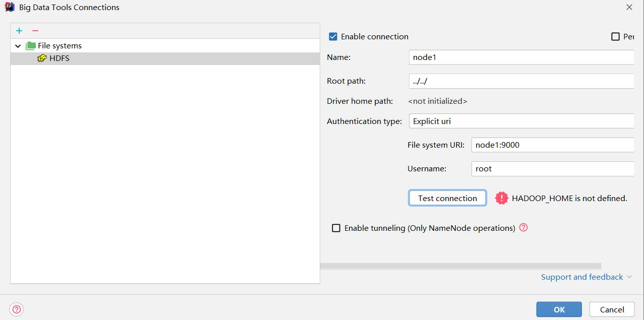Select the File systems tree row
This screenshot has width=644, height=320.
click(x=165, y=45)
